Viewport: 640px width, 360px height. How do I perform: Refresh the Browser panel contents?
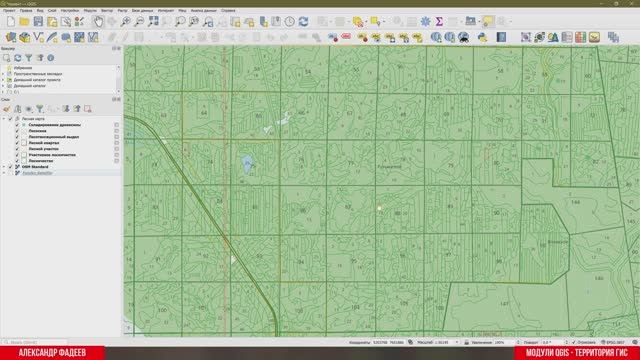[18, 58]
